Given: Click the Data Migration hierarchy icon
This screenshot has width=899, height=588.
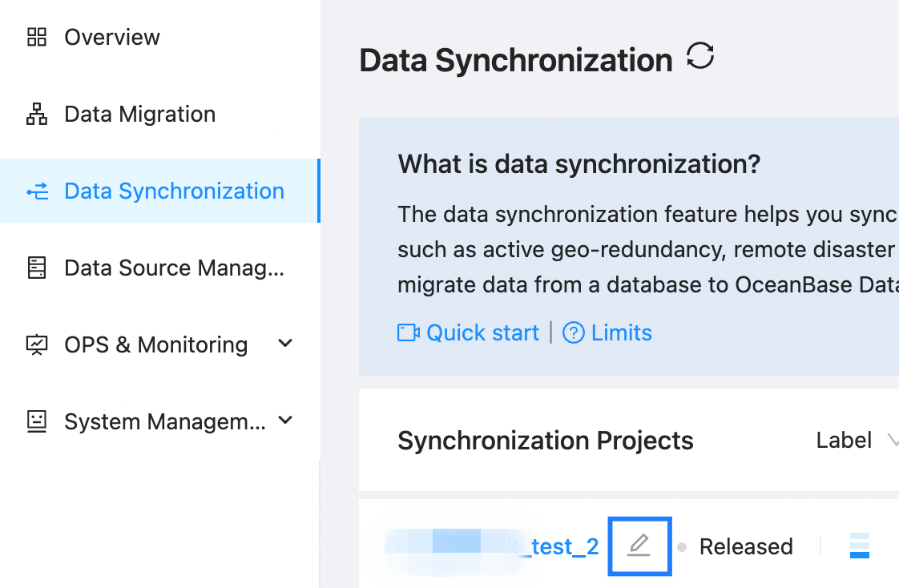Looking at the screenshot, I should tap(37, 115).
